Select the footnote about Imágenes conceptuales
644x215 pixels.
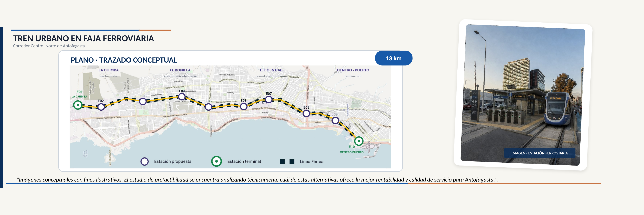pyautogui.click(x=257, y=180)
